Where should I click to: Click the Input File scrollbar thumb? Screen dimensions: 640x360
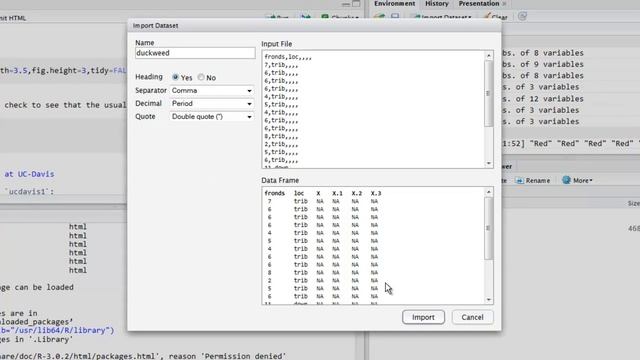[489, 93]
